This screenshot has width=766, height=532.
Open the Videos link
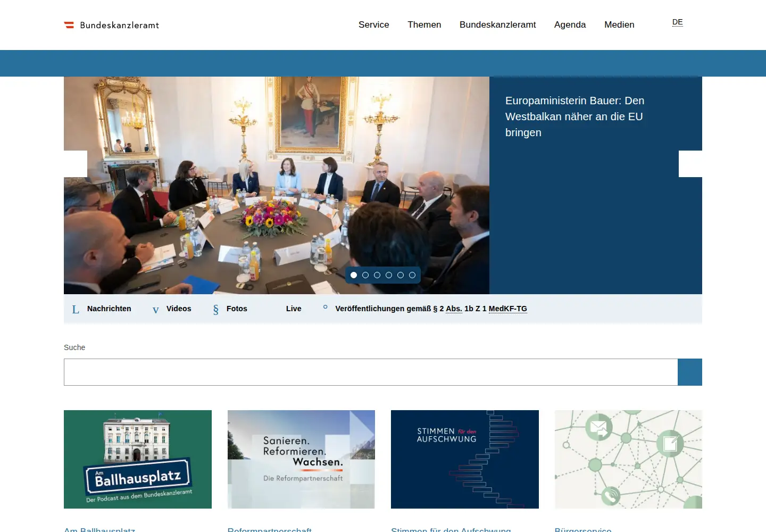(x=179, y=309)
